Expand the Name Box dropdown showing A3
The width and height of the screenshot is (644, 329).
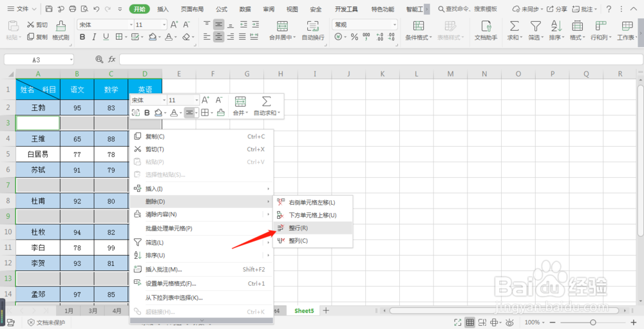point(71,60)
